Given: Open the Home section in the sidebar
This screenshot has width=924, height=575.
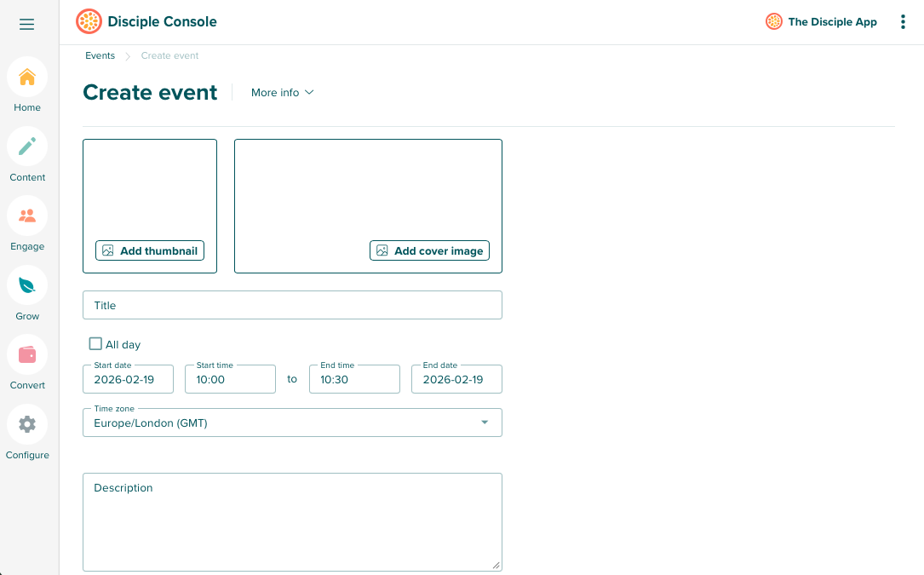Looking at the screenshot, I should point(26,77).
